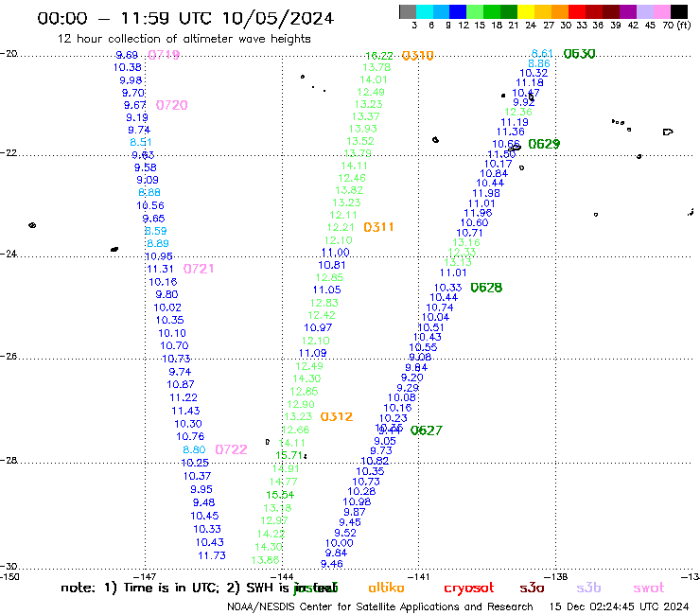Click the 8.51 wave height reading
700x615 pixels.
(x=141, y=142)
